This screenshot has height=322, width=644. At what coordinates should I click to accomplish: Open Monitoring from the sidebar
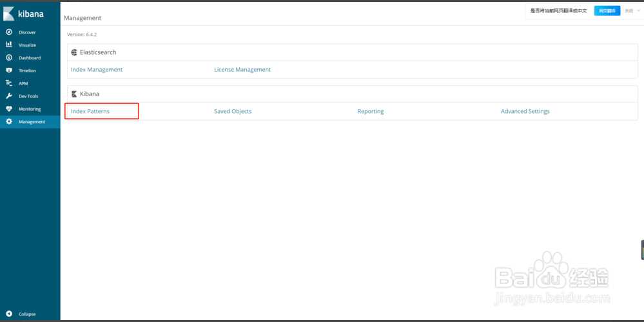[x=30, y=109]
